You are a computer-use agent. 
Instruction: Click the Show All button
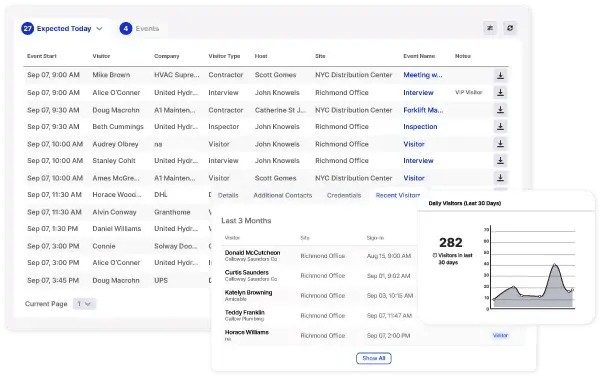373,358
